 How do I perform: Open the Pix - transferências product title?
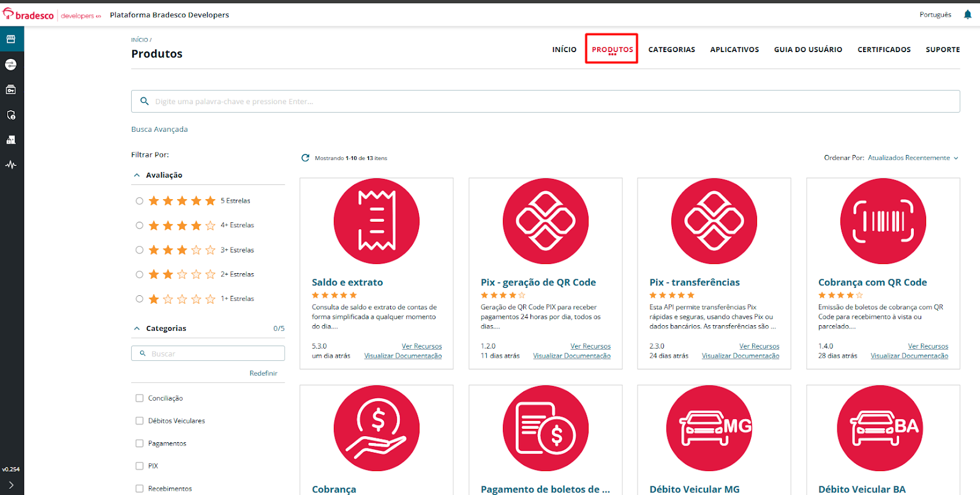coord(695,282)
